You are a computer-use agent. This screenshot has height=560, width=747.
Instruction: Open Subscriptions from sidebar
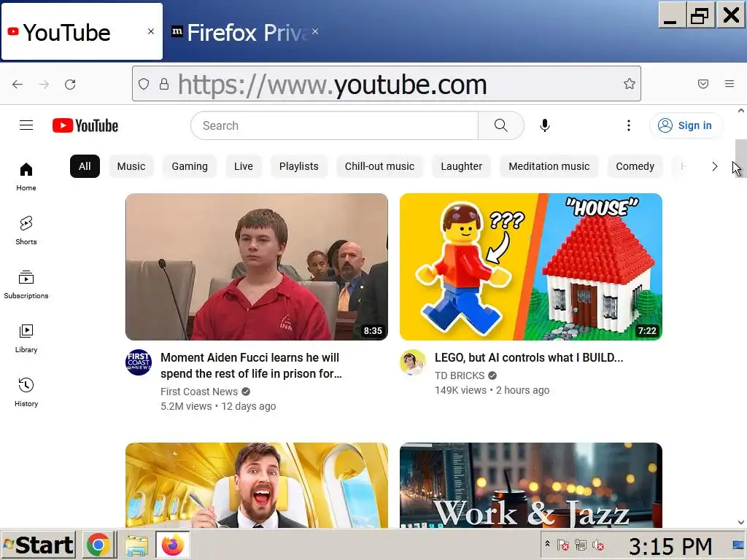click(26, 284)
